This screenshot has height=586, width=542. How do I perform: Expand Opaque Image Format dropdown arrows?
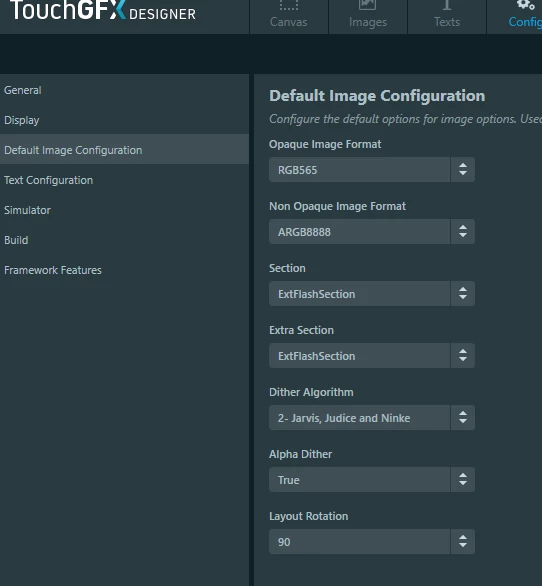pyautogui.click(x=463, y=170)
